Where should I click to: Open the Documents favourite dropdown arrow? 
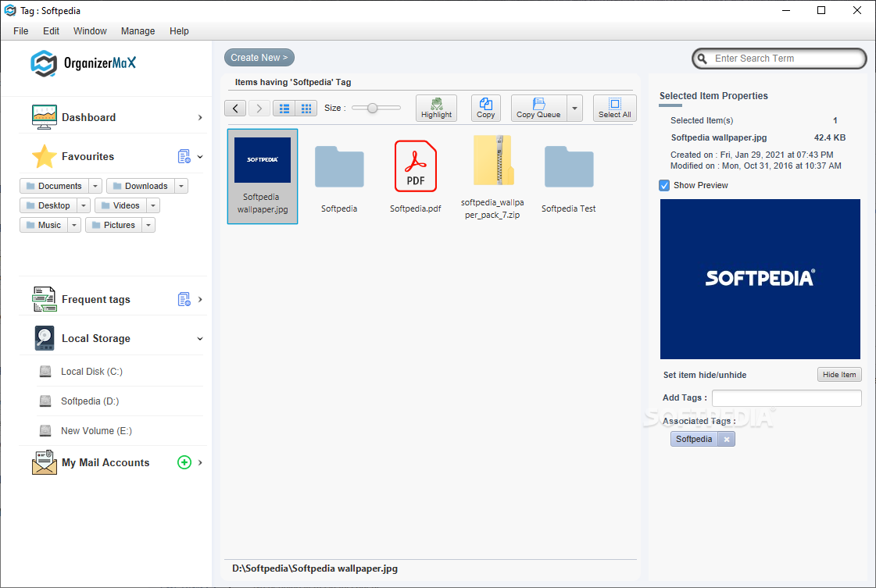(95, 186)
